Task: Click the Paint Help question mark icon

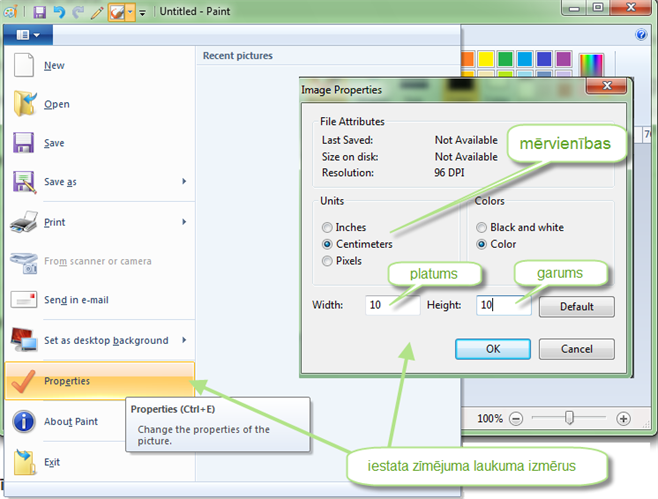Action: tap(641, 35)
